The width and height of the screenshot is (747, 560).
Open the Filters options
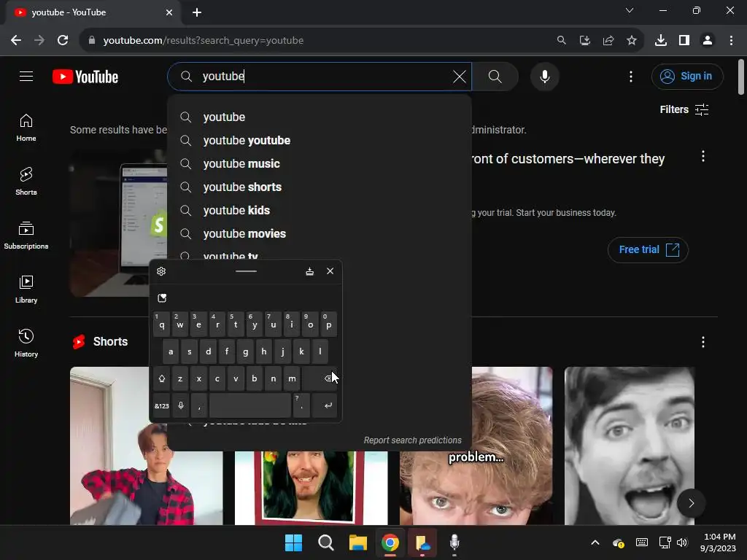(x=684, y=109)
